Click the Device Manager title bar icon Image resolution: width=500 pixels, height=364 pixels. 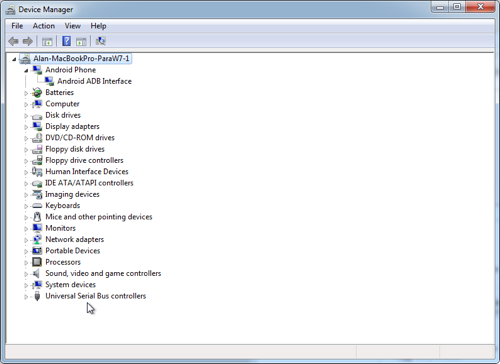(x=10, y=10)
